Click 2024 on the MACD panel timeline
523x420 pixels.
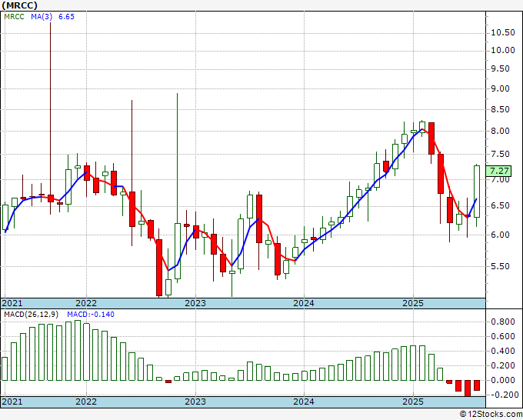click(304, 402)
